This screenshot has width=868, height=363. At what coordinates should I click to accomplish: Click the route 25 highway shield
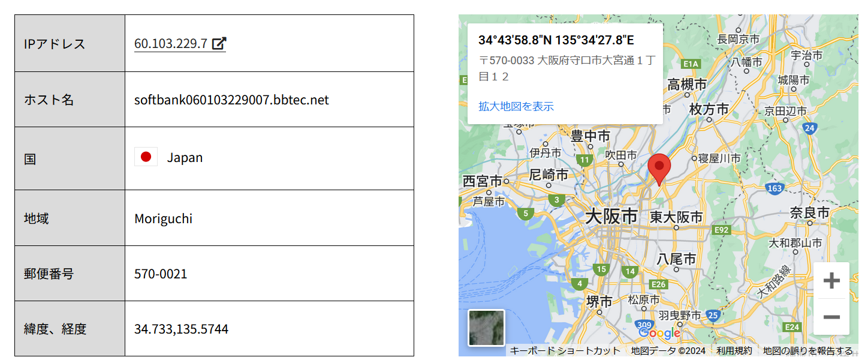(x=713, y=314)
